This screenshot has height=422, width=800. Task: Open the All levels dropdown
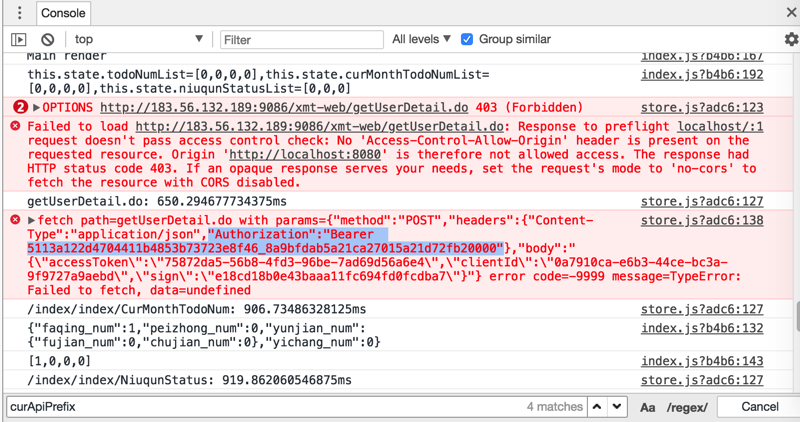[x=422, y=40]
